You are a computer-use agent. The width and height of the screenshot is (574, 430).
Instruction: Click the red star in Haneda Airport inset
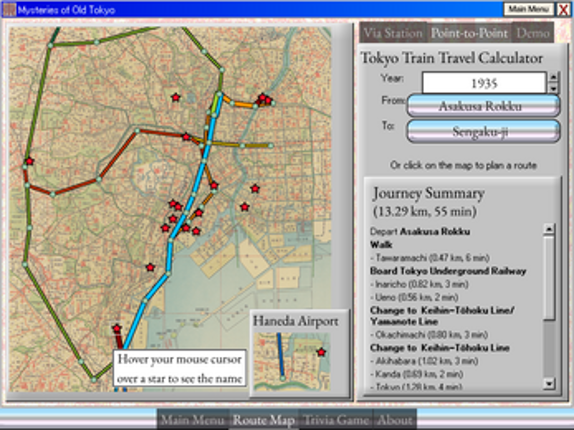[321, 352]
